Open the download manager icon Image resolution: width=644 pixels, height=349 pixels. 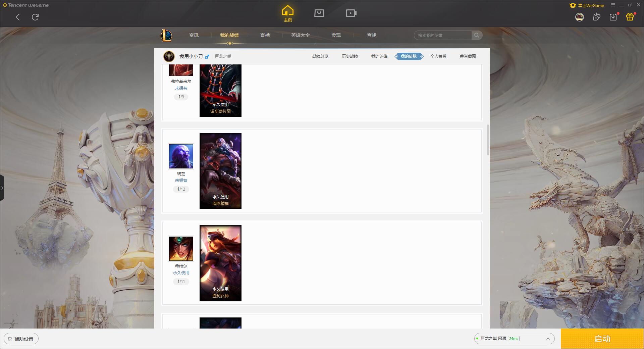click(613, 17)
